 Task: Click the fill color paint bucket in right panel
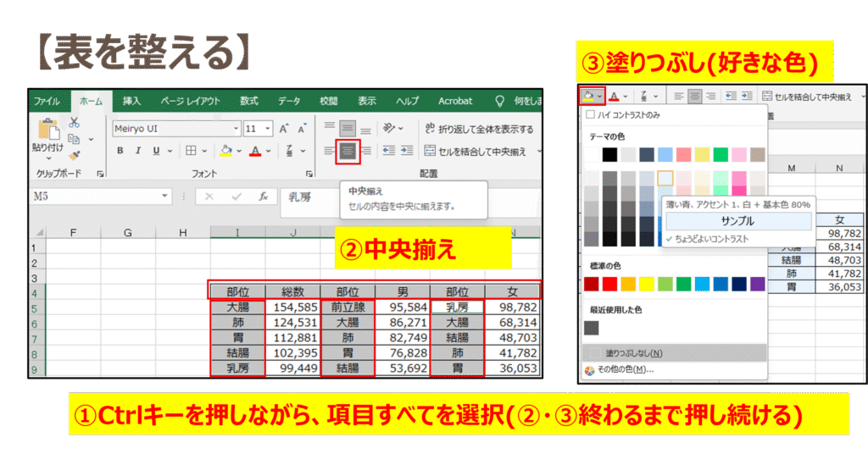click(587, 96)
